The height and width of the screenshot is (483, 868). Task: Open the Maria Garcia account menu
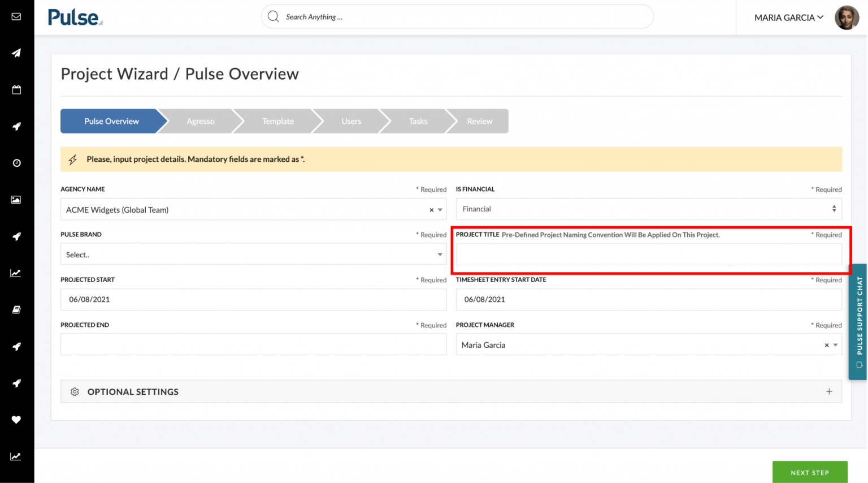tap(789, 18)
